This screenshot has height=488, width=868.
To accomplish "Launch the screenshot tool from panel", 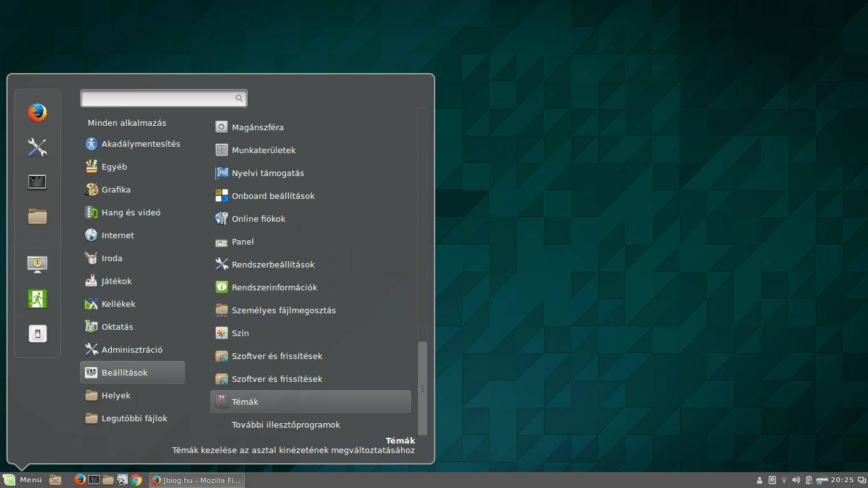I will point(122,480).
